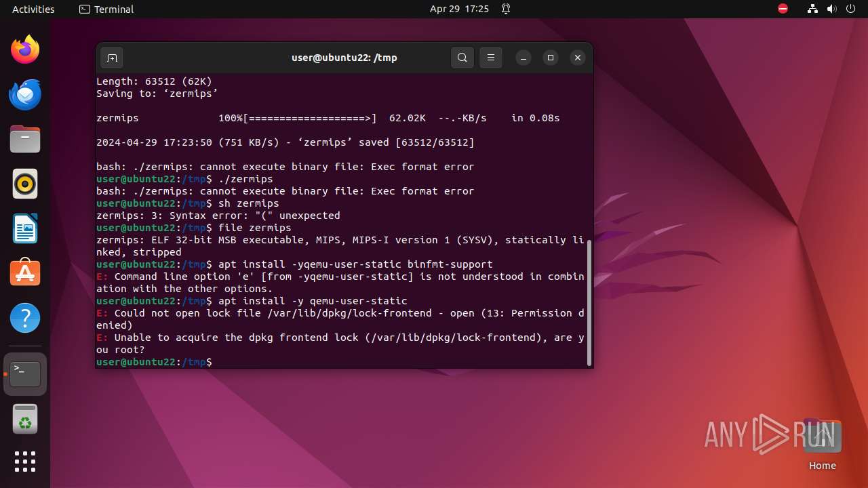This screenshot has height=488, width=868.
Task: Click 'Unable to acquire the dpkg frontend lock' line
Action: 340,344
